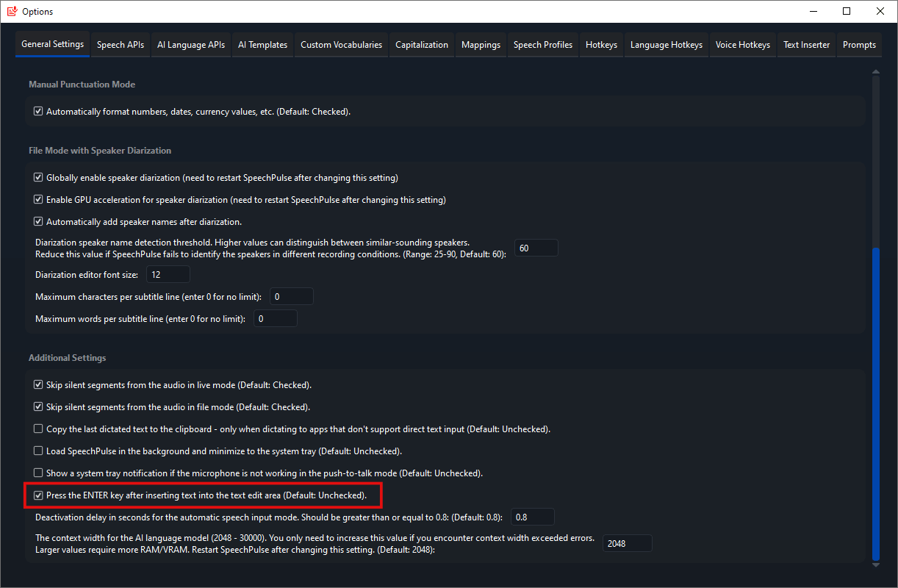
Task: Open the Voice Hotkeys tab
Action: coord(742,45)
